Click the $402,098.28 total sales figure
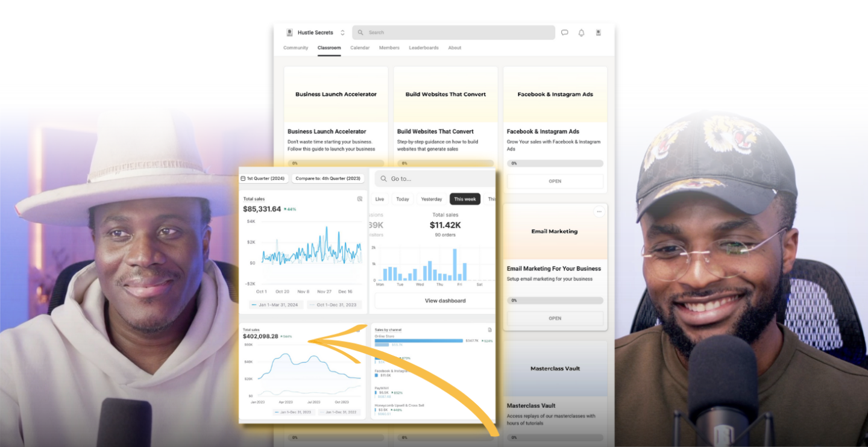 [260, 336]
